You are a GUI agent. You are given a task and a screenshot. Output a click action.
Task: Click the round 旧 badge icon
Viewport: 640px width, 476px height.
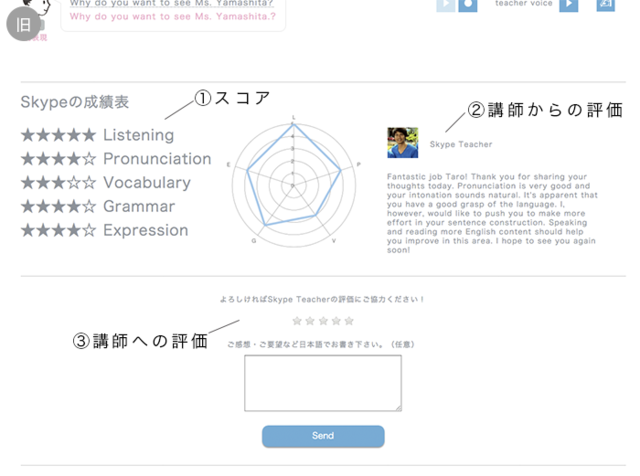point(24,22)
